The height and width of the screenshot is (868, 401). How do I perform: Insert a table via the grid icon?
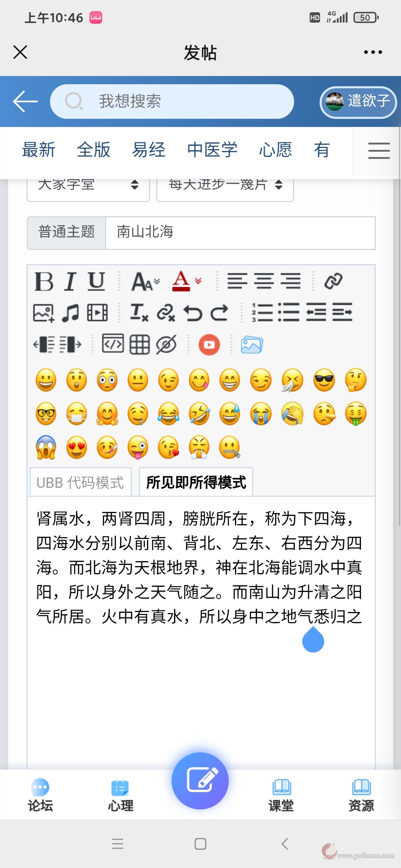pos(140,345)
